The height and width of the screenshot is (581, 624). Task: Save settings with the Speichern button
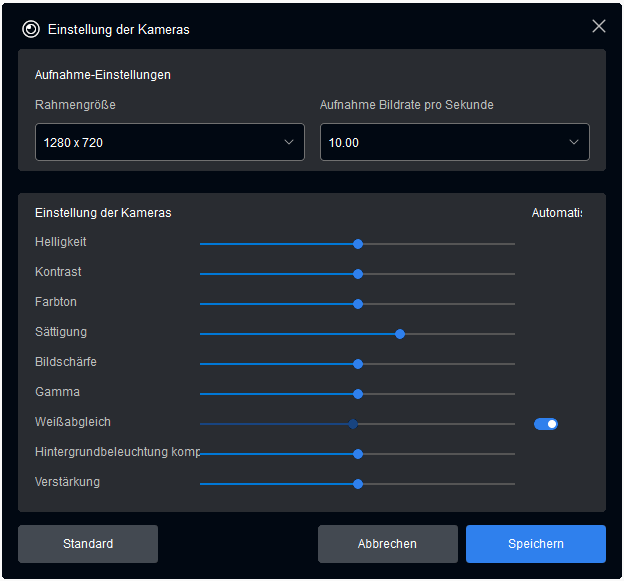click(535, 544)
